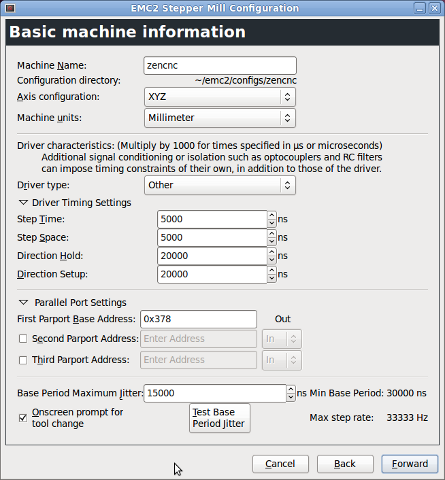Increase Step Time with up arrow
Image resolution: width=445 pixels, height=480 pixels.
[272, 215]
